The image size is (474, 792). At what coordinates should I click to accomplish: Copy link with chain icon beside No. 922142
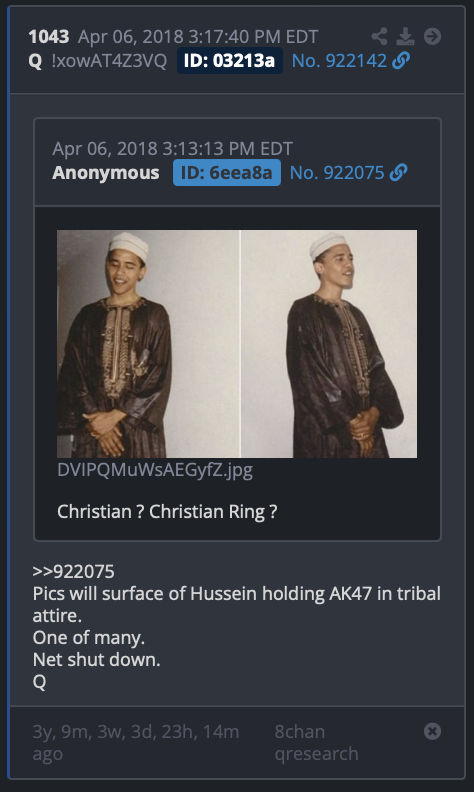pos(401,61)
